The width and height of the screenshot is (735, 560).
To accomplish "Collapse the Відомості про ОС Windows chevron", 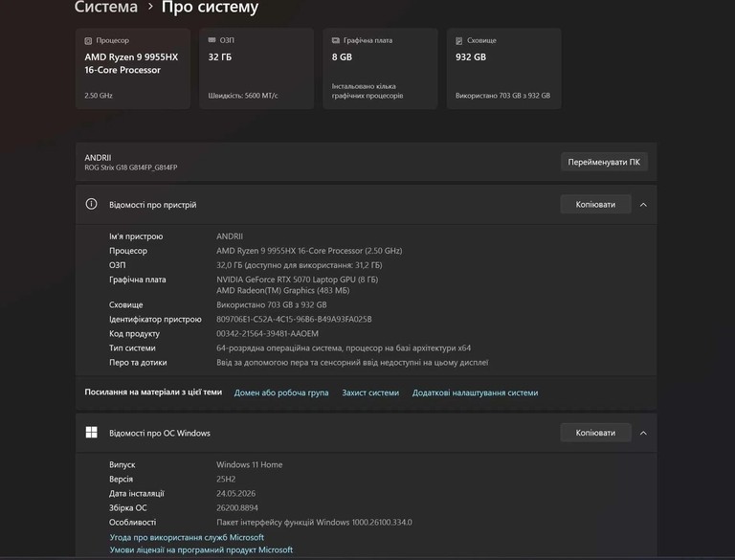I will pyautogui.click(x=643, y=433).
